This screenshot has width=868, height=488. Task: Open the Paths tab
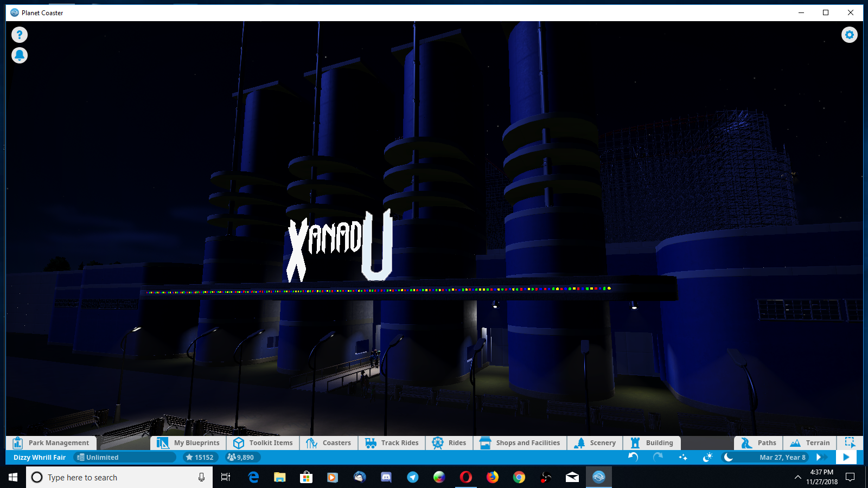coord(758,443)
